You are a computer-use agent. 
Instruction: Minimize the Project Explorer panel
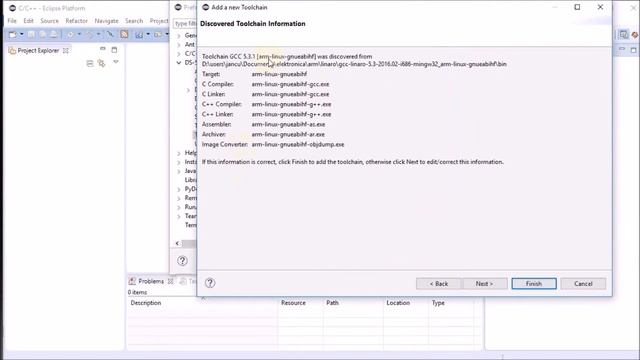pyautogui.click(x=103, y=49)
